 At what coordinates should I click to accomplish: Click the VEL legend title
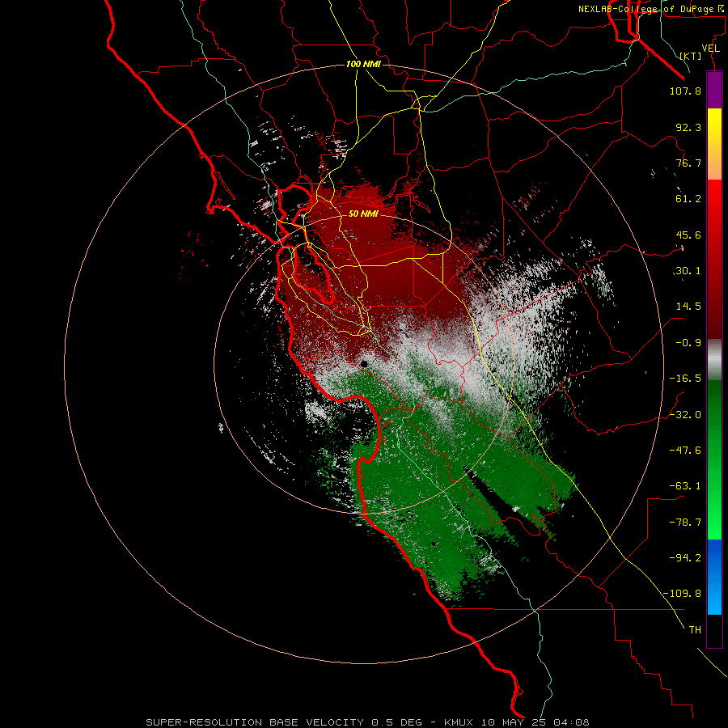coord(710,49)
